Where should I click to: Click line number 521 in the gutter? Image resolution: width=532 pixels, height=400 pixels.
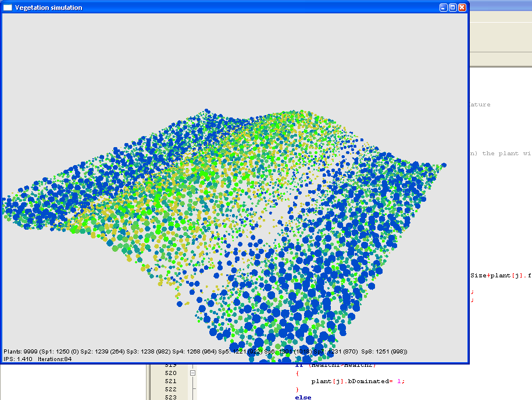(x=170, y=381)
